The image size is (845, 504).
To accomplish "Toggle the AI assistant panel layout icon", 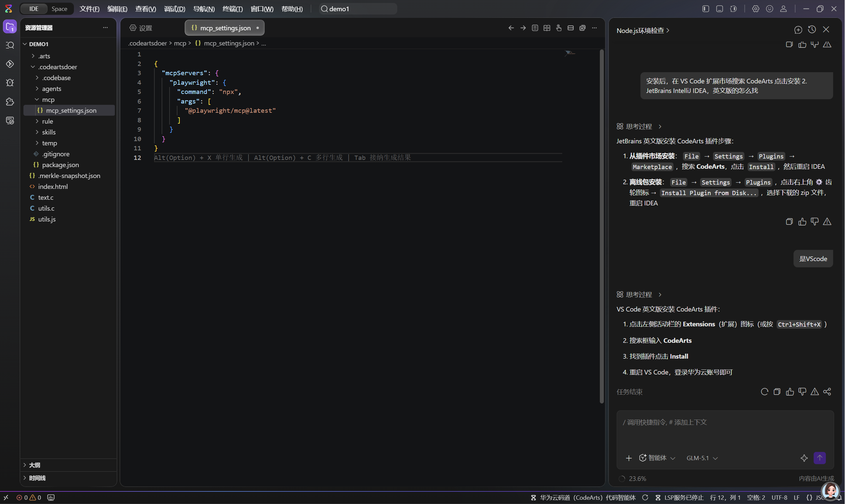I will point(733,9).
